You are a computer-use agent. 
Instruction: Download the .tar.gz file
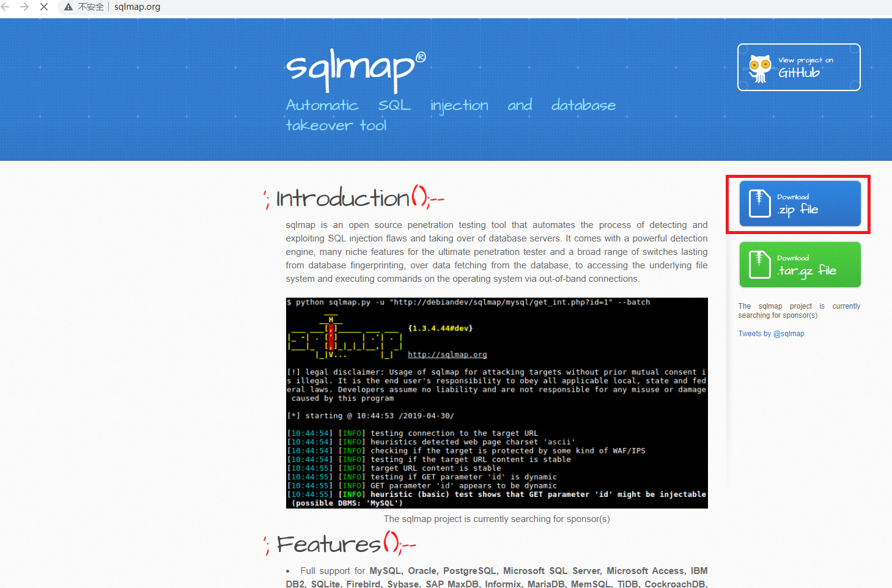800,265
